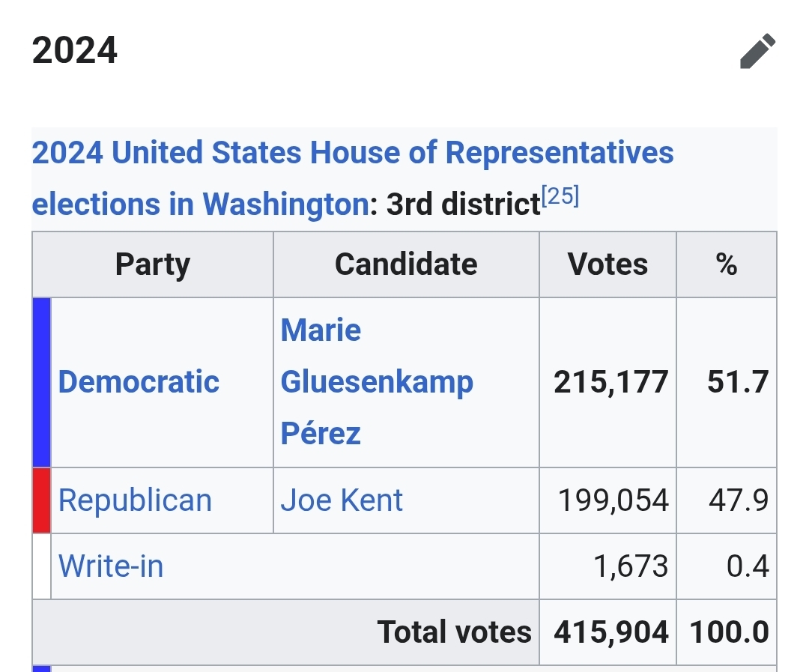809x672 pixels.
Task: Click the blue Democratic party color bar
Action: pyautogui.click(x=42, y=382)
